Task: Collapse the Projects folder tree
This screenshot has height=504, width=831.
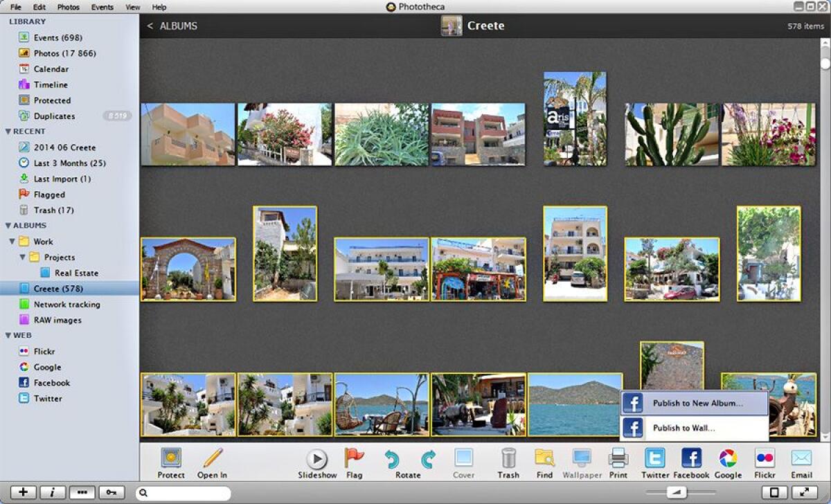Action: (x=24, y=257)
